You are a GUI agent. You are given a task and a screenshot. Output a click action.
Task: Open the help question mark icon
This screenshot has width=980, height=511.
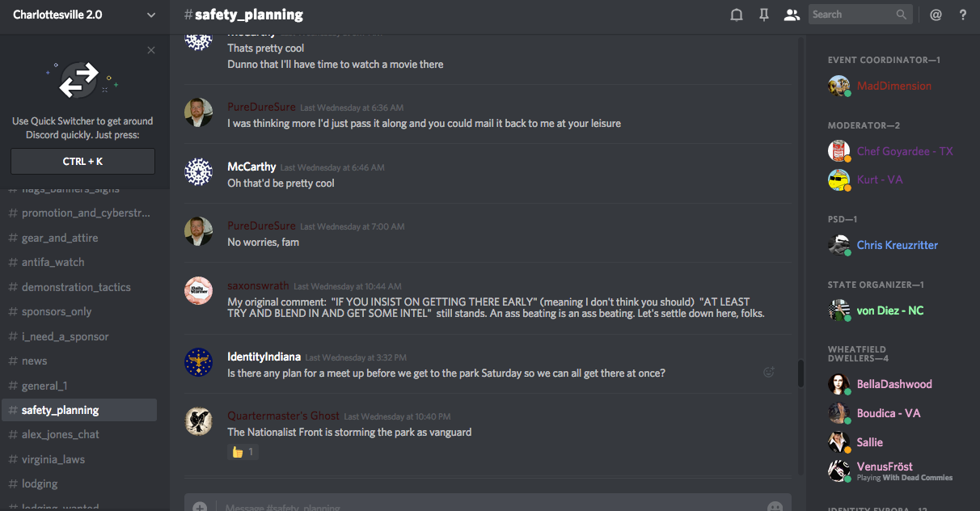[963, 15]
